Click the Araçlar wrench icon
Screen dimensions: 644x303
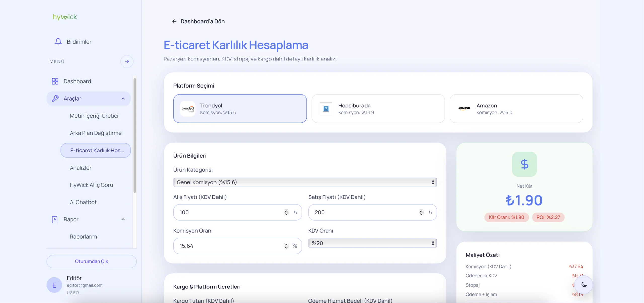(55, 98)
